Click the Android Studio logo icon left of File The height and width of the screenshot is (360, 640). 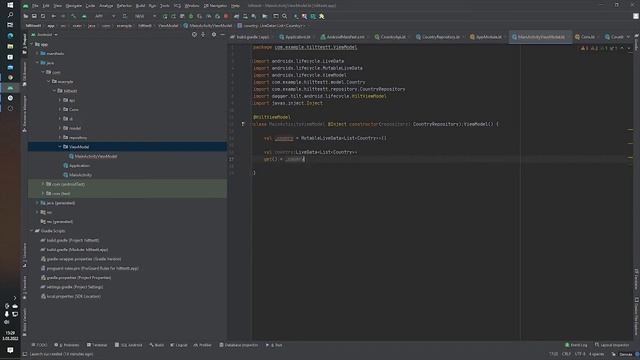pyautogui.click(x=25, y=6)
